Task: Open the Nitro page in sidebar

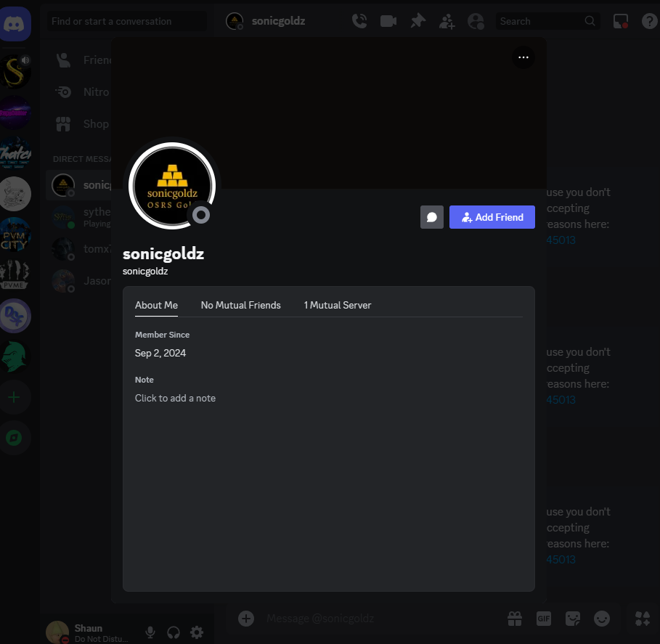Action: [78, 92]
